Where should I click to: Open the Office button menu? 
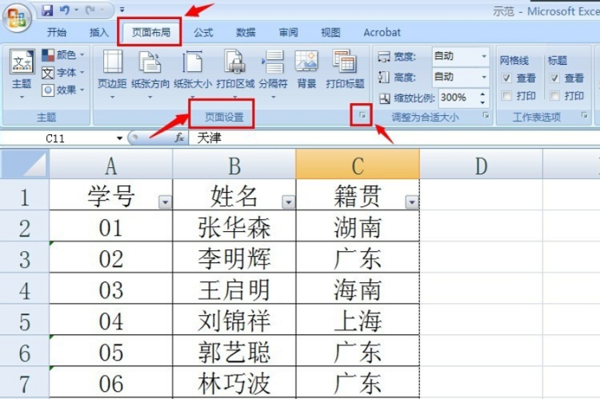17,18
